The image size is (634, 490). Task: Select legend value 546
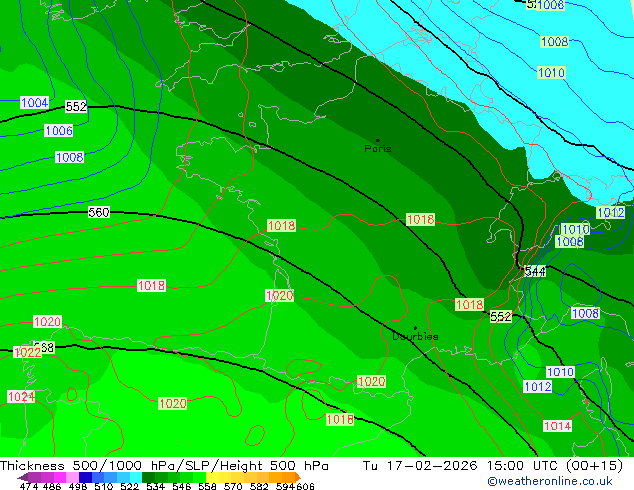click(x=182, y=486)
